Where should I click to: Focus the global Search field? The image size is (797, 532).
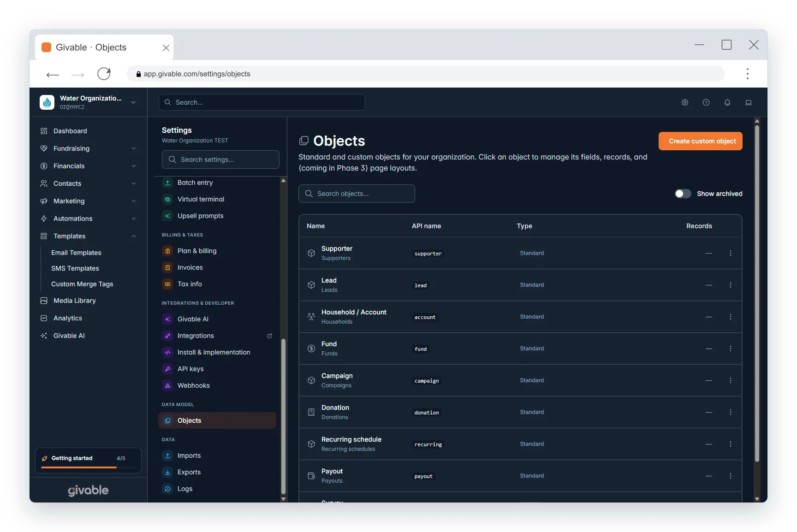click(x=262, y=102)
